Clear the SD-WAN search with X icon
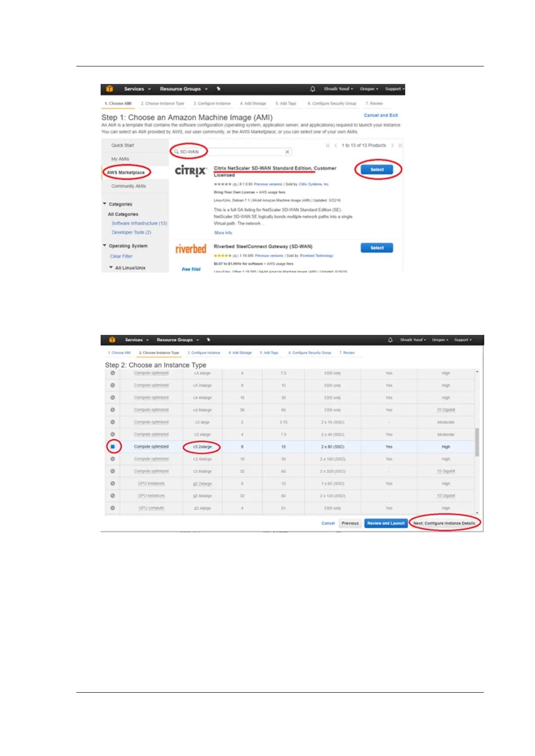 (287, 152)
